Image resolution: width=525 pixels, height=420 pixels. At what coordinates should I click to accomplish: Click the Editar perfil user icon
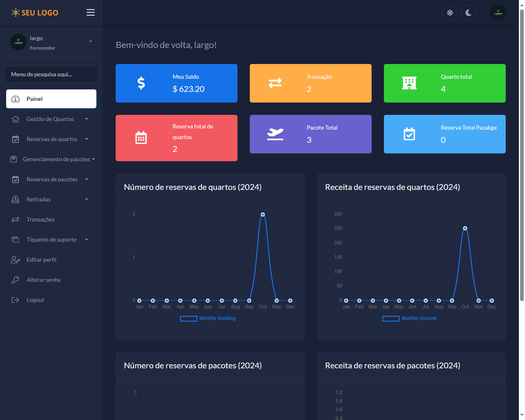[x=15, y=260]
